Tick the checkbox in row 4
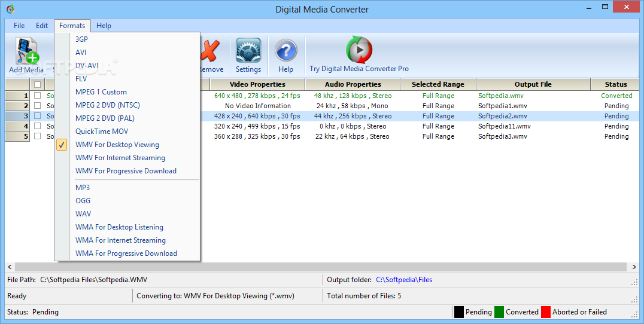The image size is (644, 324). coord(37,126)
